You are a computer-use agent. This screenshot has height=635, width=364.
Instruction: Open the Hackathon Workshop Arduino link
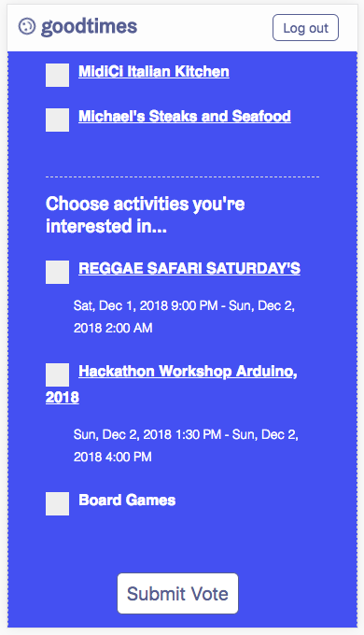click(x=188, y=372)
